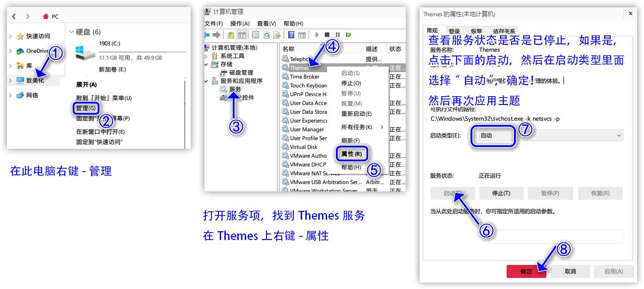Expand the 快速访问 tree node
Screen dimensions: 644x289
click(x=11, y=36)
